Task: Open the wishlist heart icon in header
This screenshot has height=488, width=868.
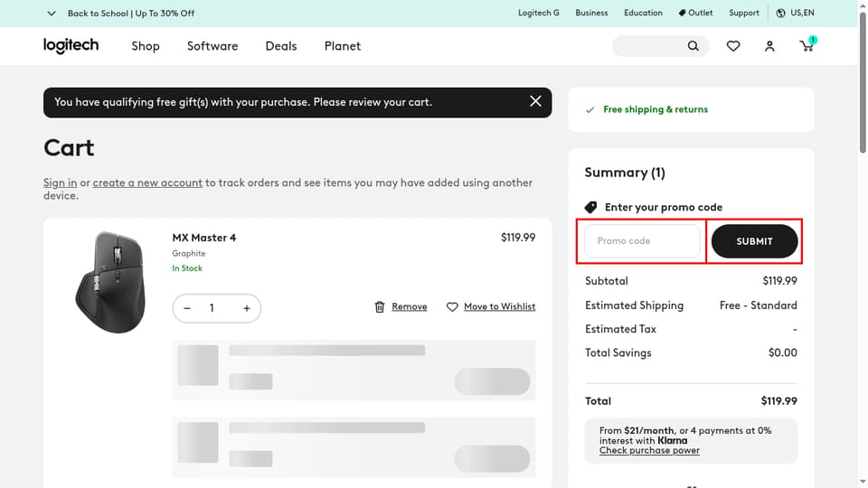Action: (733, 46)
